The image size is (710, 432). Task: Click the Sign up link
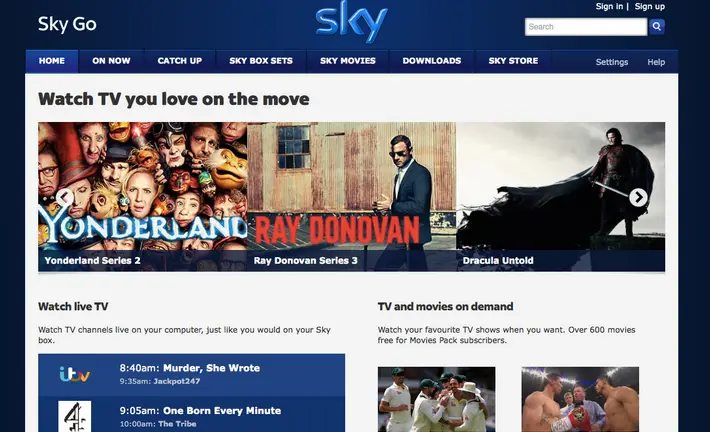[650, 7]
